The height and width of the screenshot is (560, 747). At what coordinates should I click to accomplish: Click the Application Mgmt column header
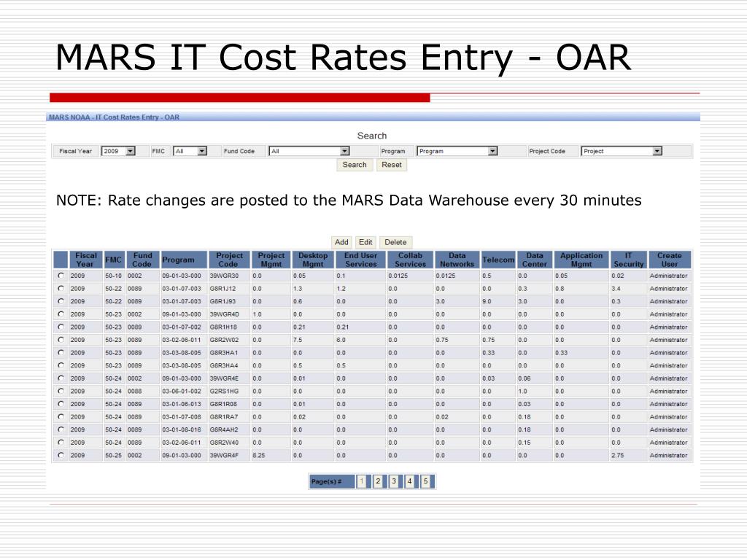point(581,260)
